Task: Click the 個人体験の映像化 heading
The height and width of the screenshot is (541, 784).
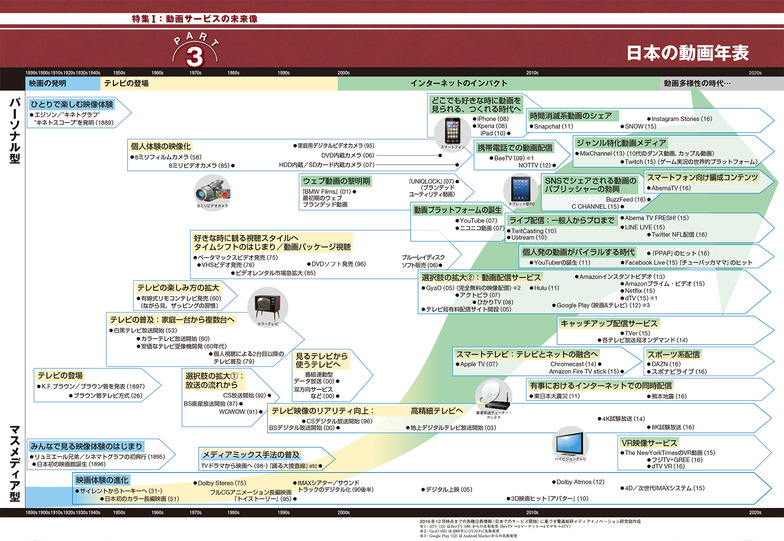Action: pyautogui.click(x=168, y=146)
